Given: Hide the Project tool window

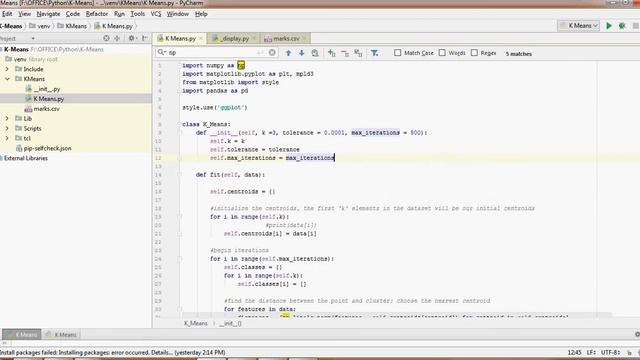Looking at the screenshot, I should point(145,38).
